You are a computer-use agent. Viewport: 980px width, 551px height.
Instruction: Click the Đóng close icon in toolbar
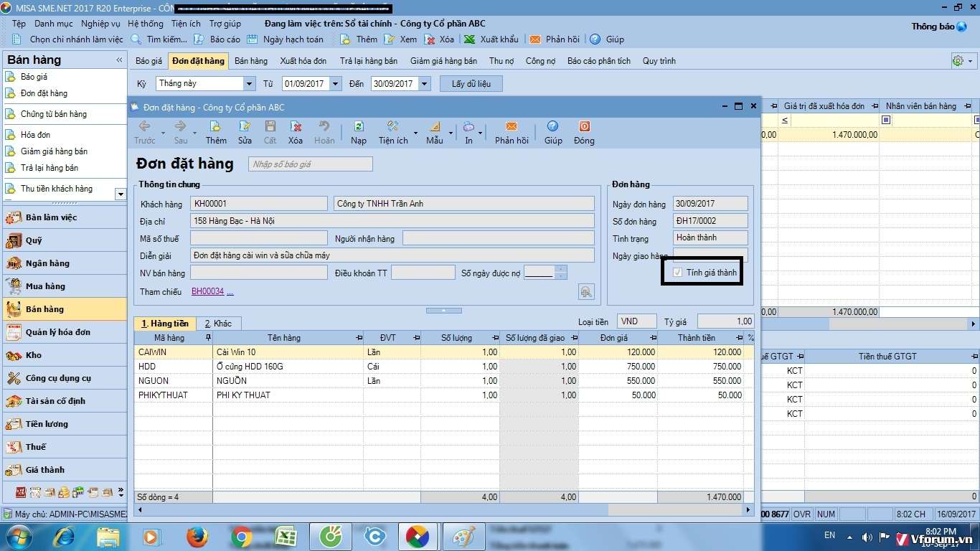pyautogui.click(x=584, y=128)
